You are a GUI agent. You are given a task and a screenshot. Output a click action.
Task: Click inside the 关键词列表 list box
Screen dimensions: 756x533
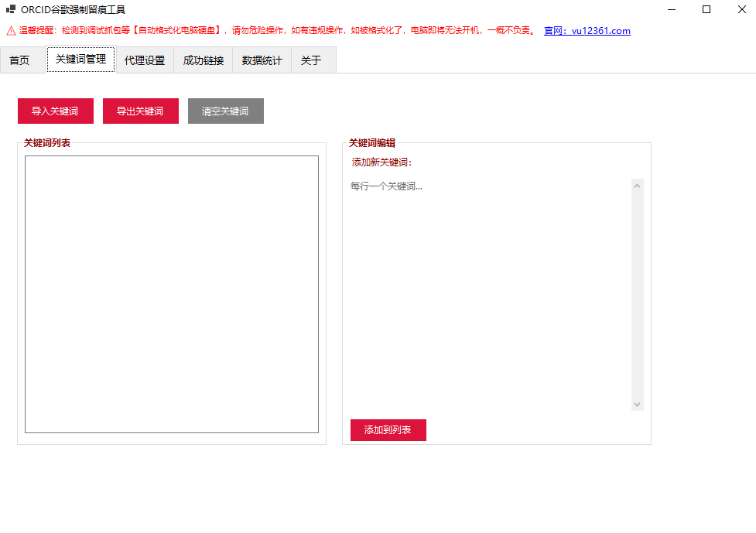(x=171, y=294)
